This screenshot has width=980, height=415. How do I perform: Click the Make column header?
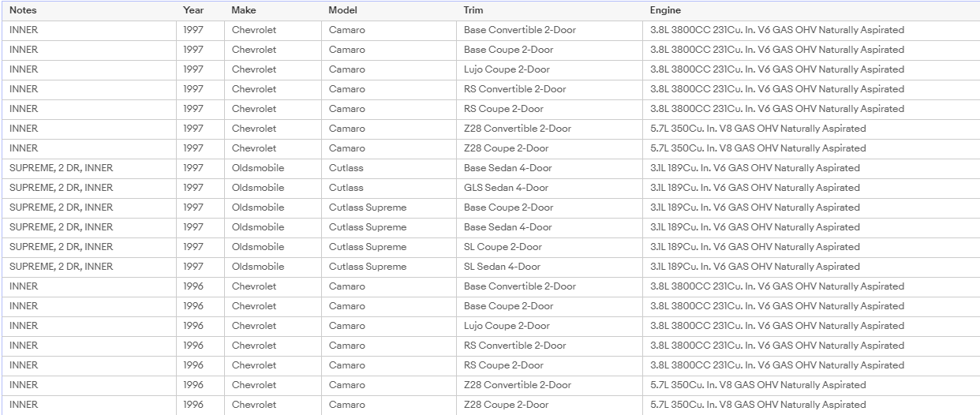point(273,10)
